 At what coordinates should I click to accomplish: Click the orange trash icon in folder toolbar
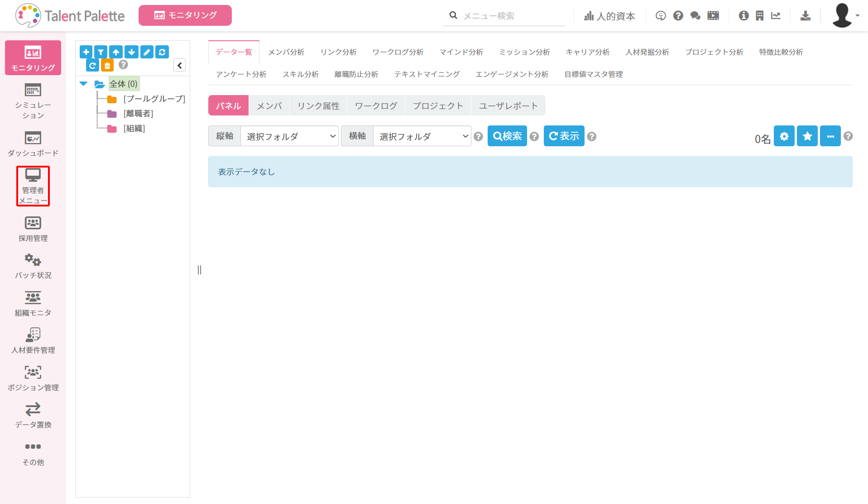point(107,66)
